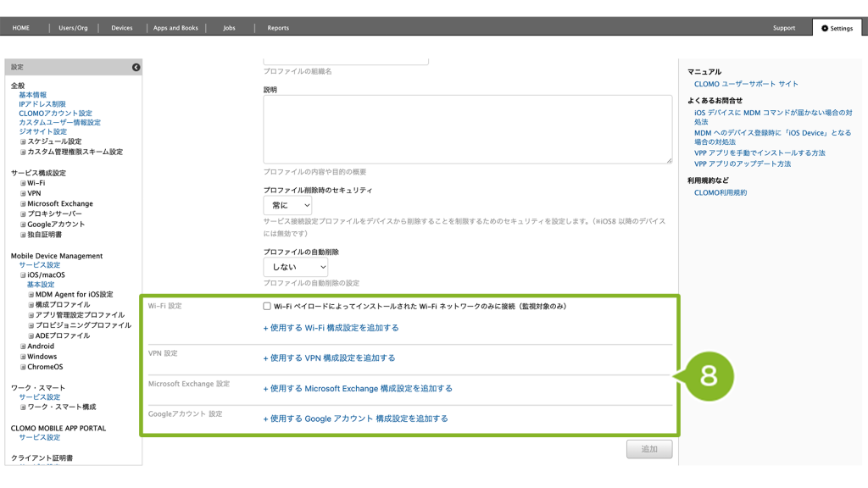The image size is (868, 488).
Task: Expand the ChromeOS tree node
Action: [24, 367]
